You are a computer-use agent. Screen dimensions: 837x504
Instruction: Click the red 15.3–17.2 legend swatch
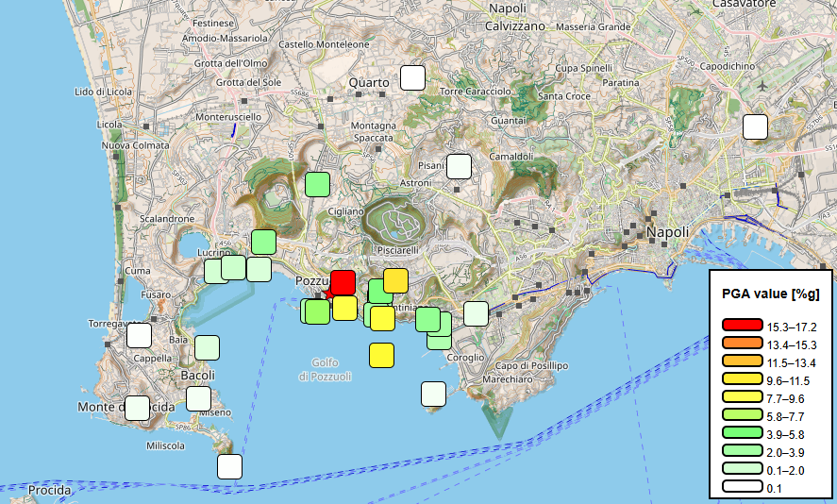click(x=743, y=325)
